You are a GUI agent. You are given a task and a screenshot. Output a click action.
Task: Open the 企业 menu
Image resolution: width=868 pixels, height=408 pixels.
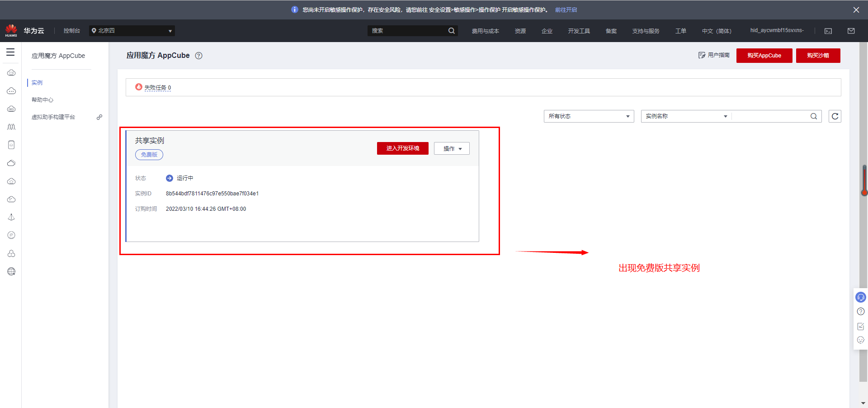547,31
